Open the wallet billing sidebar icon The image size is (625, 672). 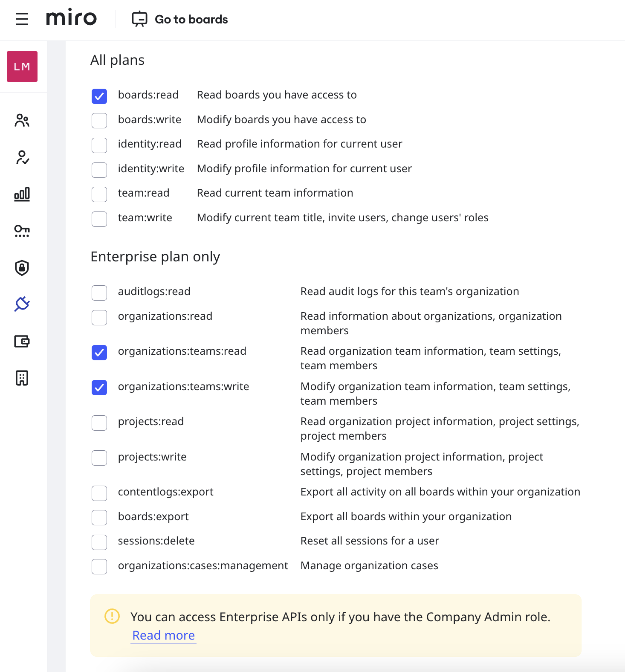pyautogui.click(x=22, y=341)
